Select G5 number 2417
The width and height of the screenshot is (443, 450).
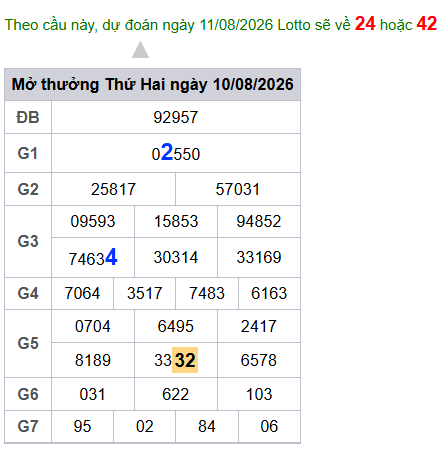[x=259, y=326]
